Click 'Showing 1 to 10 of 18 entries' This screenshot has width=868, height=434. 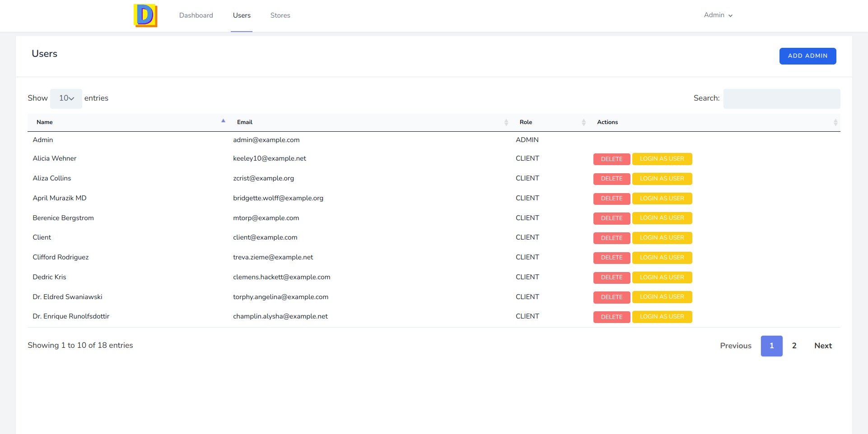coord(80,345)
